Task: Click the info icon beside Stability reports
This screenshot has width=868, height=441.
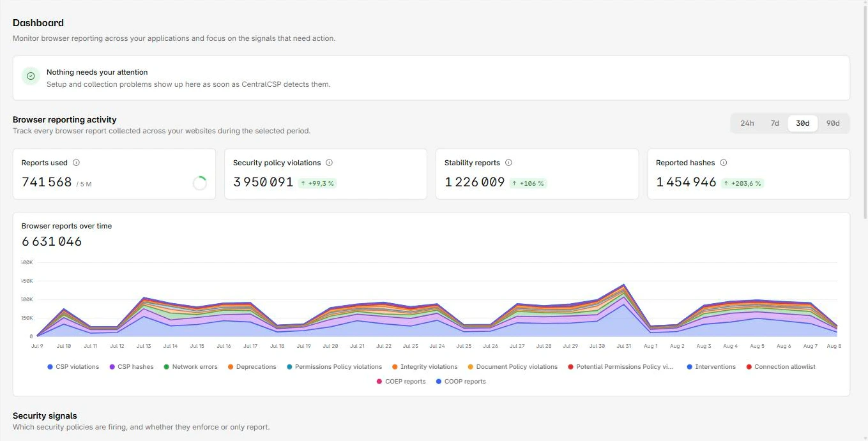Action: pos(508,163)
